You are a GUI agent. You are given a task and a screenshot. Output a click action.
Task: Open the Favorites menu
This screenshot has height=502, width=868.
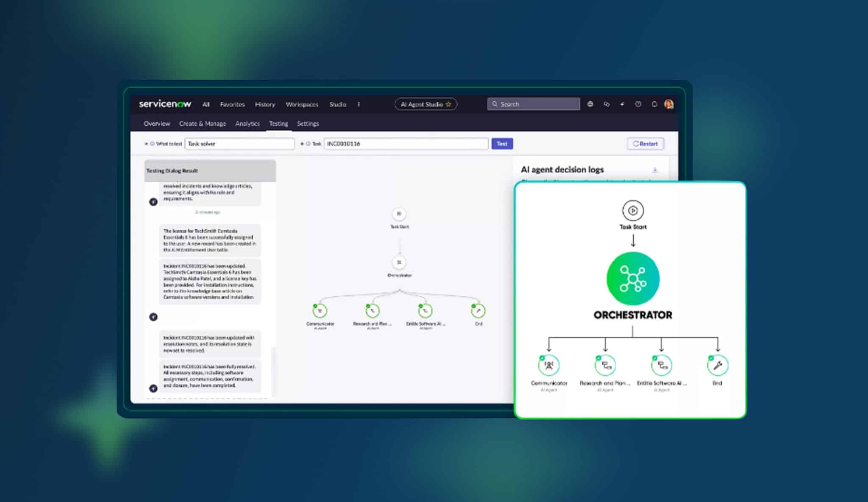click(232, 104)
